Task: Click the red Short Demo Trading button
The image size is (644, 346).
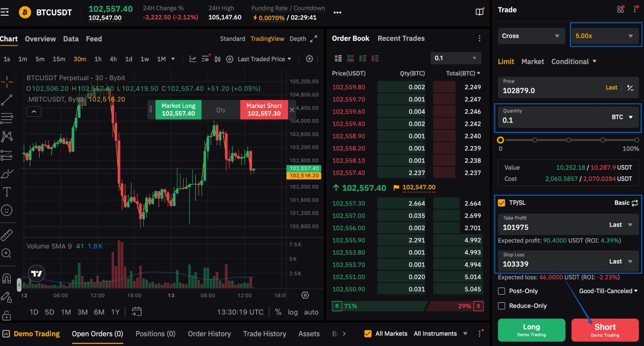Action: point(605,330)
